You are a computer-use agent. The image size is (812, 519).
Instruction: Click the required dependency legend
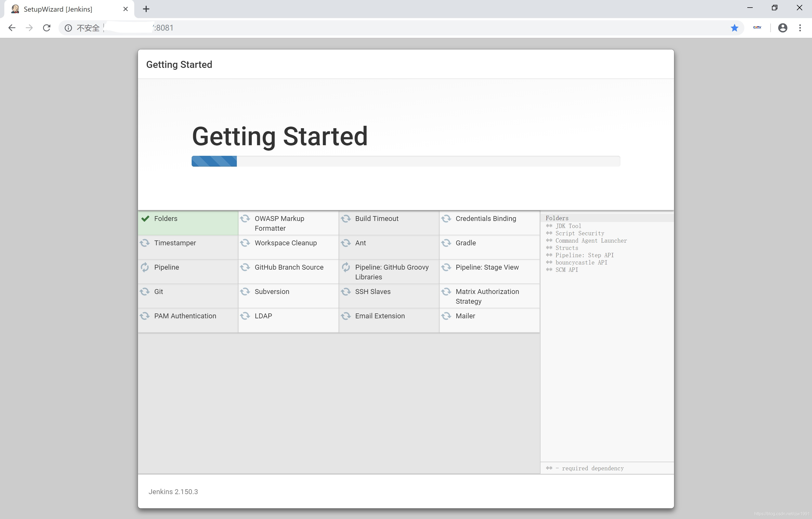[584, 468]
